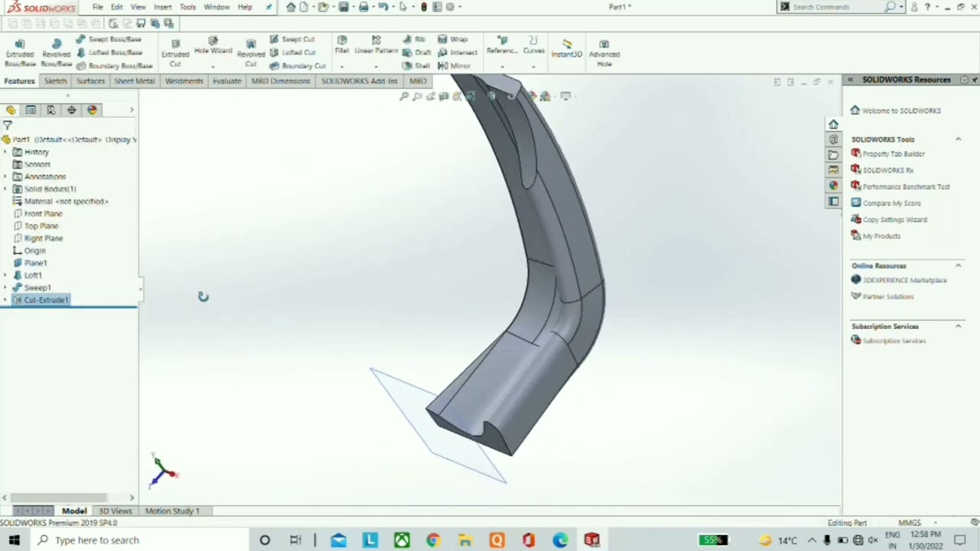The height and width of the screenshot is (551, 980).
Task: Switch to the Motion Study 1 tab
Action: tap(172, 510)
